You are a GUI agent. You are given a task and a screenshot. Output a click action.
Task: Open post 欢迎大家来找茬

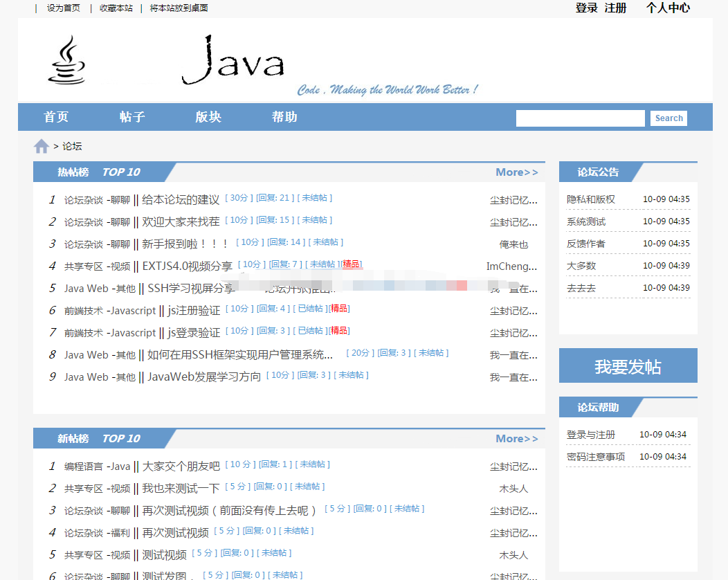(181, 222)
